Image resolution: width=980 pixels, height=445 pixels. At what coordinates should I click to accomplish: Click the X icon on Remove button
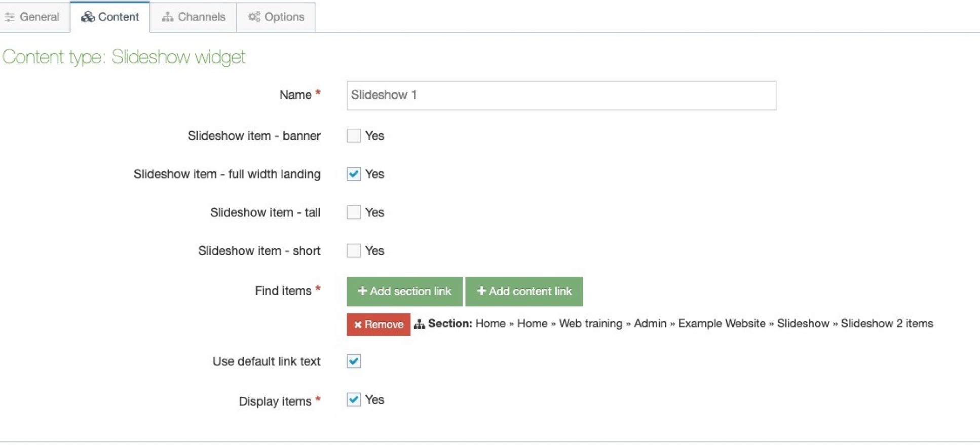coord(358,325)
